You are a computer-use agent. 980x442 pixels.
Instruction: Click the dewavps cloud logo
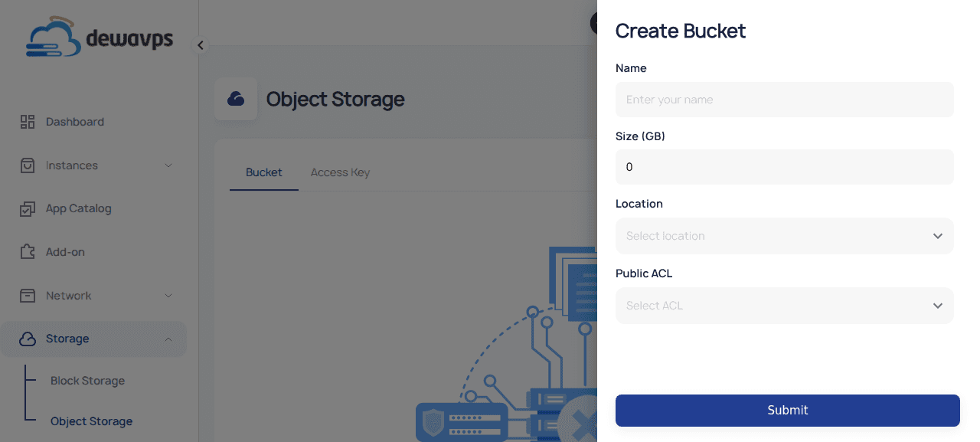click(x=55, y=36)
